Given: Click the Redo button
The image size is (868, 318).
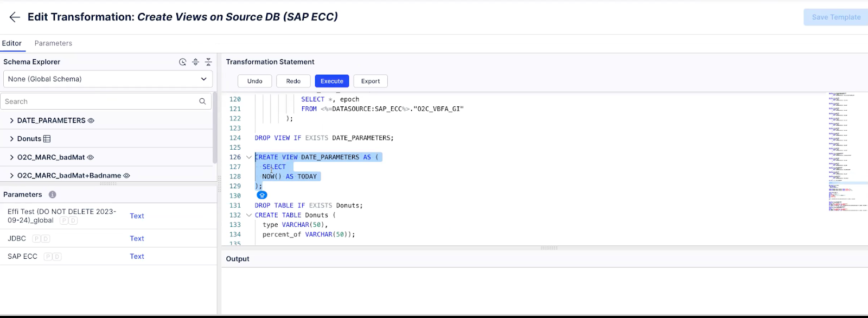Looking at the screenshot, I should pos(293,81).
